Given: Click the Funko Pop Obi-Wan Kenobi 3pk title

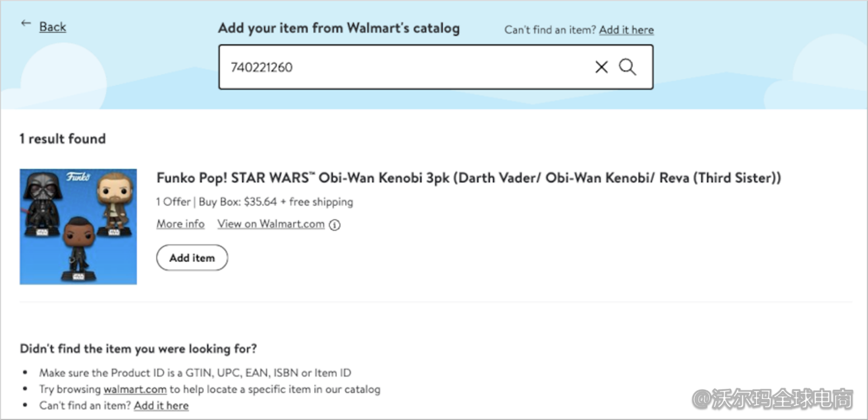Looking at the screenshot, I should [x=468, y=178].
